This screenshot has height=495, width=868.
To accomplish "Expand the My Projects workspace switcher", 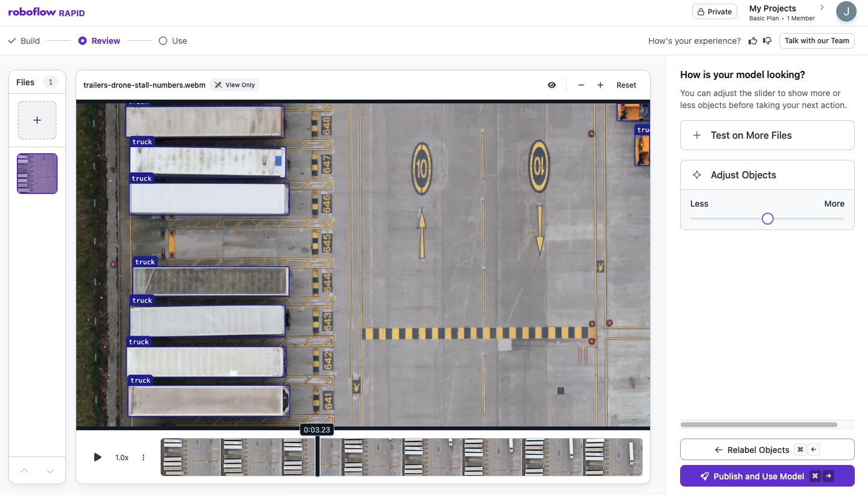I will click(x=786, y=12).
